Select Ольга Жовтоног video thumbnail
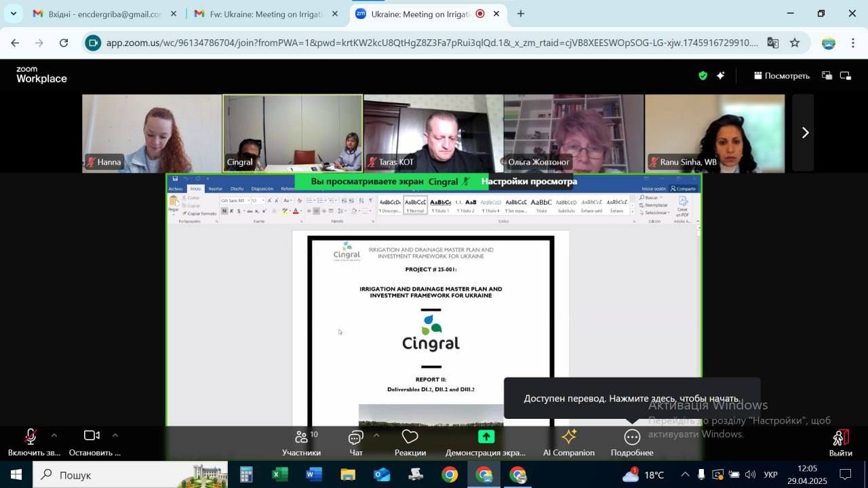This screenshot has height=488, width=868. coord(574,133)
